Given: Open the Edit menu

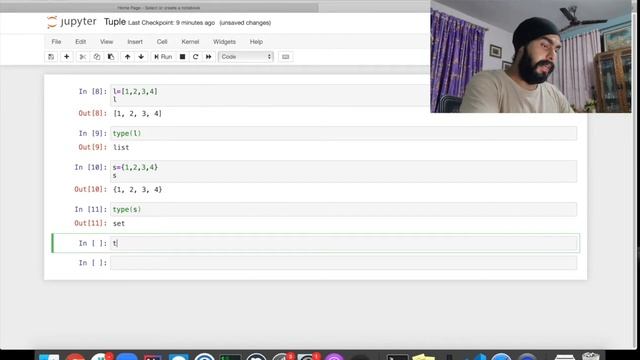Looking at the screenshot, I should coord(80,42).
